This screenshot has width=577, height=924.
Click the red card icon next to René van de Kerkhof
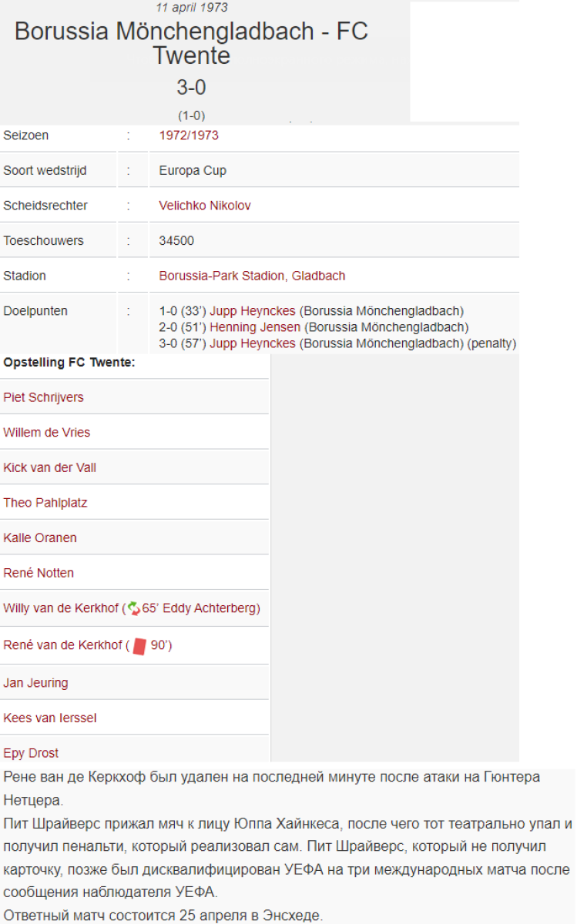pos(139,646)
